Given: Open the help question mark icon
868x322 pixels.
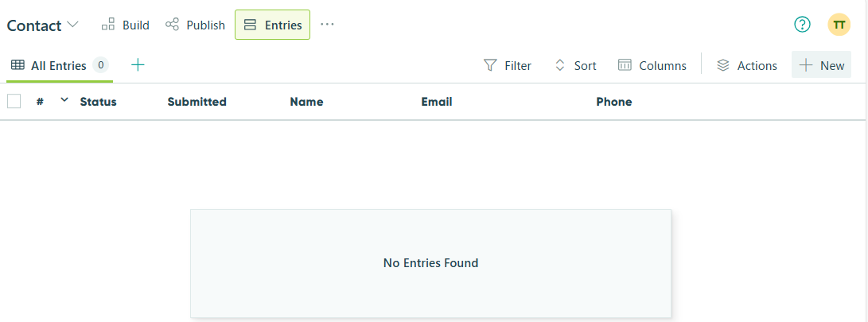Looking at the screenshot, I should [x=802, y=25].
